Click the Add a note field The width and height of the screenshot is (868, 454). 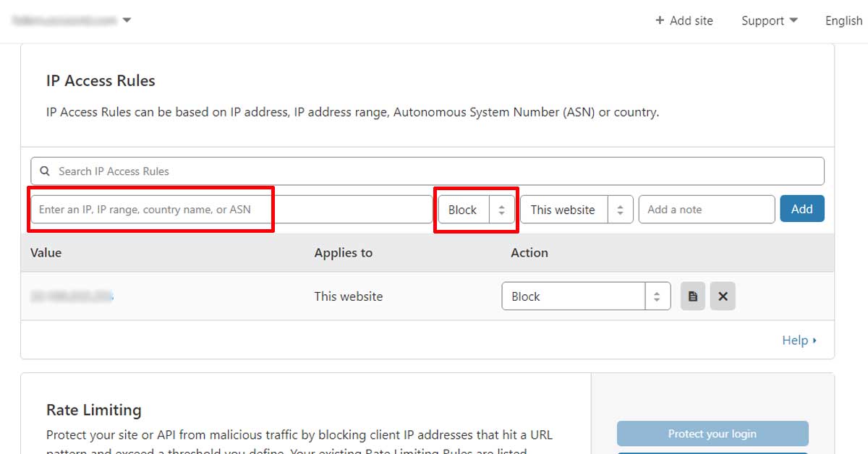[x=706, y=209]
